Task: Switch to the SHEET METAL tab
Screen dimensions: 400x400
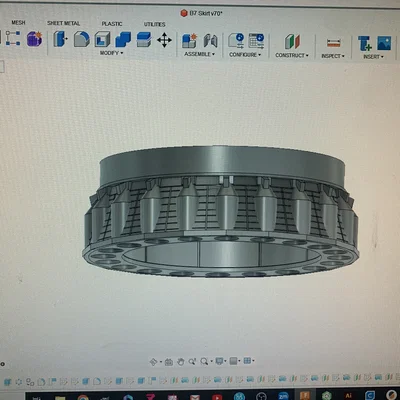Action: pos(63,23)
